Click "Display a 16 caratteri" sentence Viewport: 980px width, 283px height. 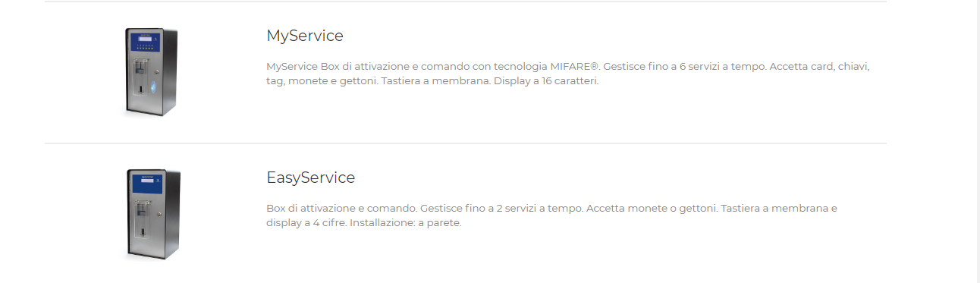(x=546, y=81)
